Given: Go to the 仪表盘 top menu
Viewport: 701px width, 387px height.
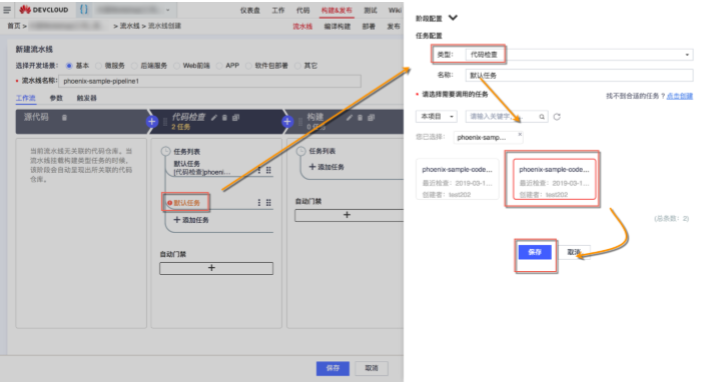Looking at the screenshot, I should 250,10.
